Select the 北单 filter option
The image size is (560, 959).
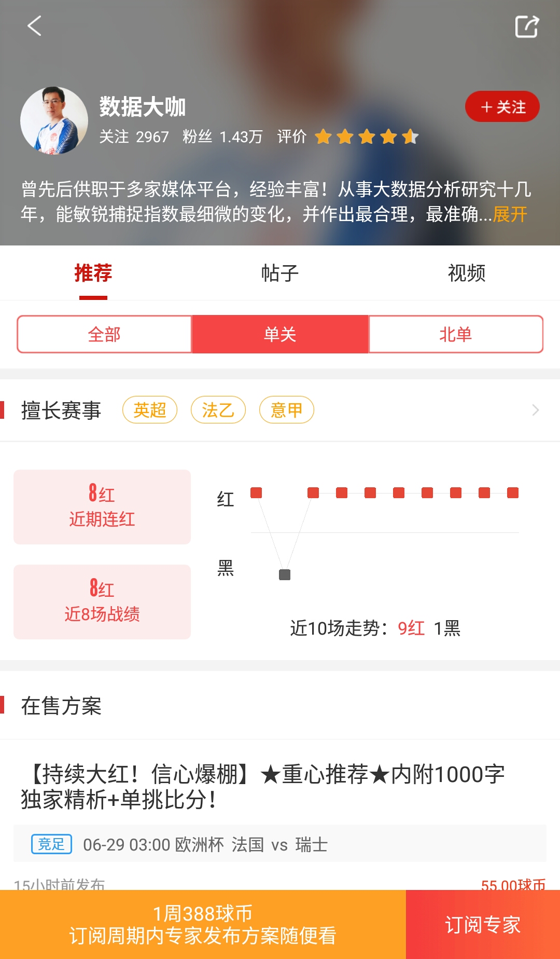tap(456, 334)
